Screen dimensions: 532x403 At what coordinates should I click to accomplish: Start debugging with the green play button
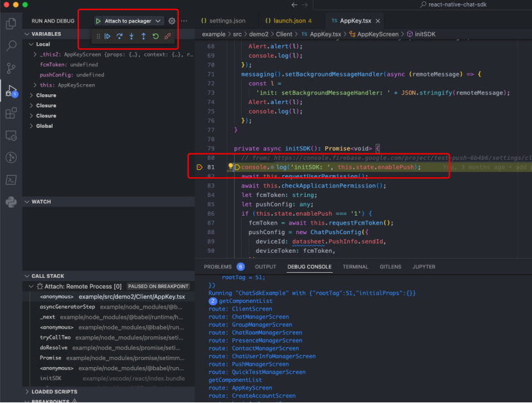98,21
